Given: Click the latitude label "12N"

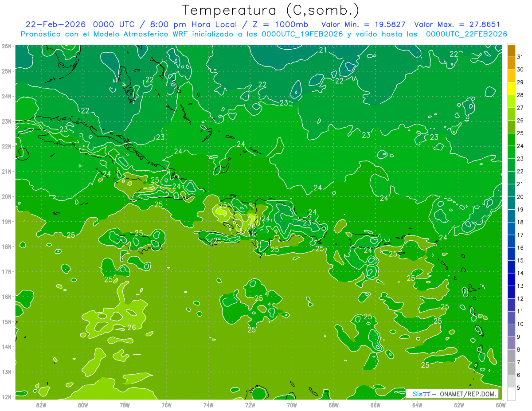Looking at the screenshot, I should tap(6, 397).
